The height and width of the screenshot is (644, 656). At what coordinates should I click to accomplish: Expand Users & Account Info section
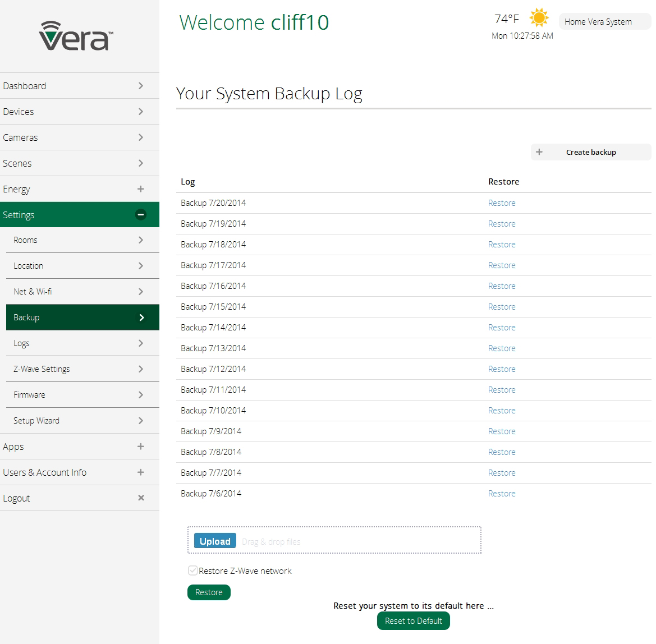pyautogui.click(x=141, y=472)
